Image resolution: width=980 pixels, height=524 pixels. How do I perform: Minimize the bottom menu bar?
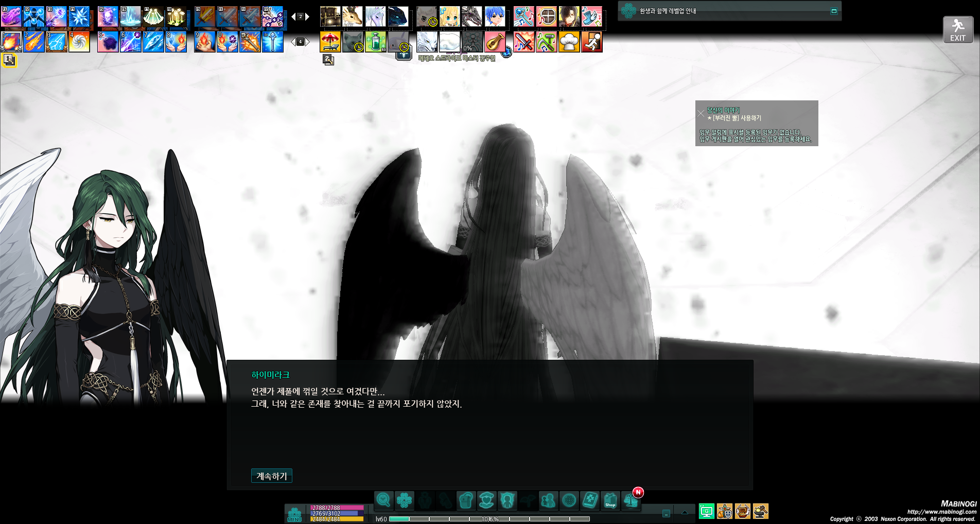[666, 513]
